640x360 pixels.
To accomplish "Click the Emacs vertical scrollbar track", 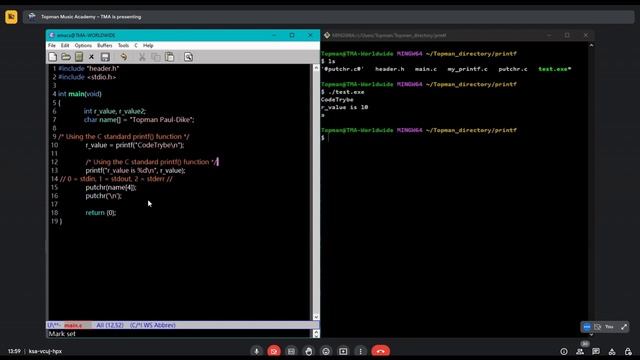I will [x=316, y=192].
